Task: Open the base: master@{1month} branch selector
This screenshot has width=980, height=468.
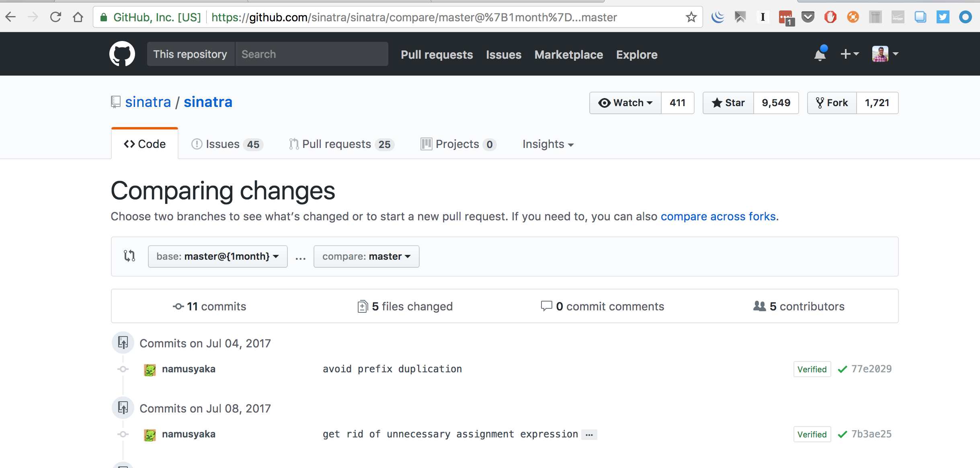Action: pos(217,257)
